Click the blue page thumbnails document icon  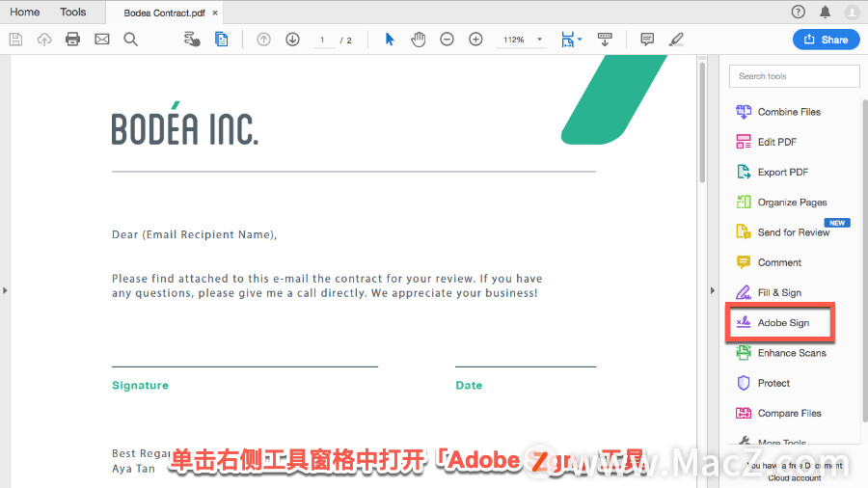(222, 40)
